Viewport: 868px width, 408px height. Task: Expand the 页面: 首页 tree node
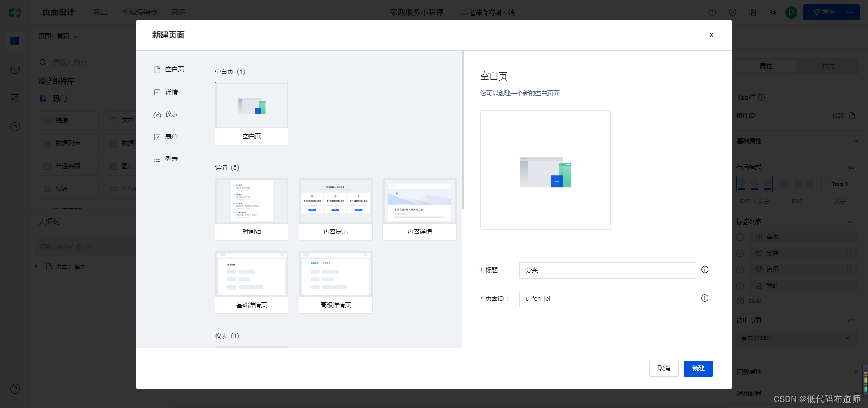(x=36, y=266)
